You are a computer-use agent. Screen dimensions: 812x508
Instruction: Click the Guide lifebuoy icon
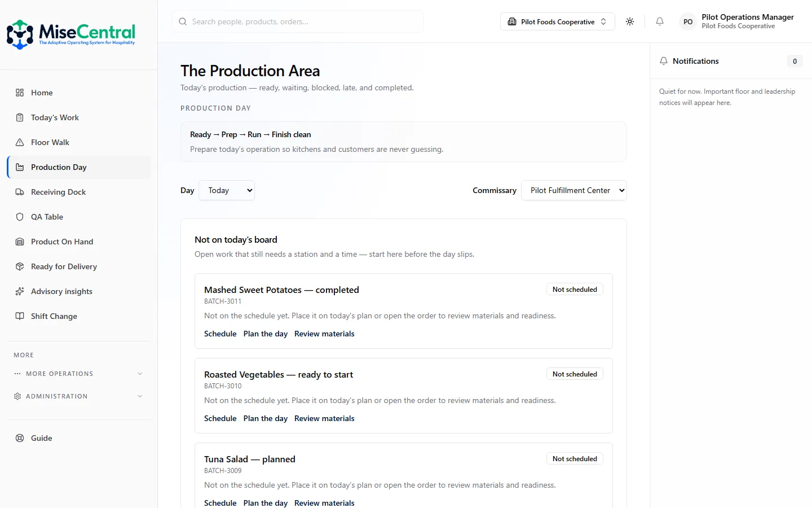(x=20, y=438)
